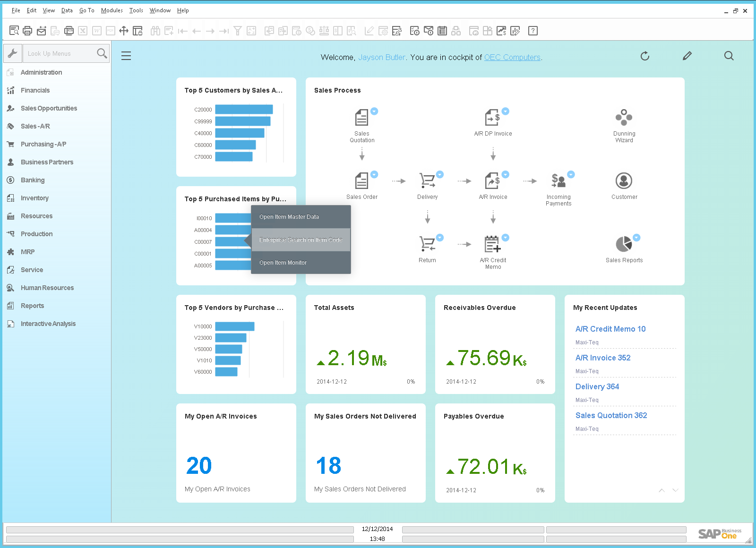Open the OEC Computers link

[512, 57]
